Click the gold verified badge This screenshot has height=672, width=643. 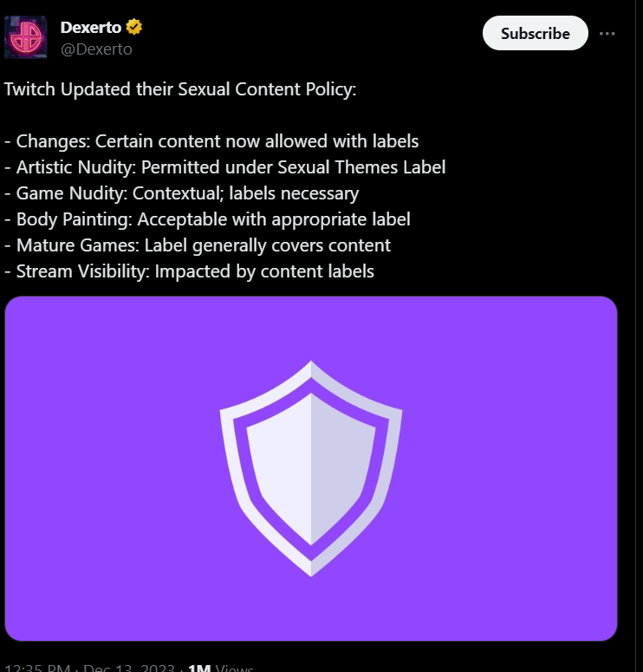tap(134, 27)
